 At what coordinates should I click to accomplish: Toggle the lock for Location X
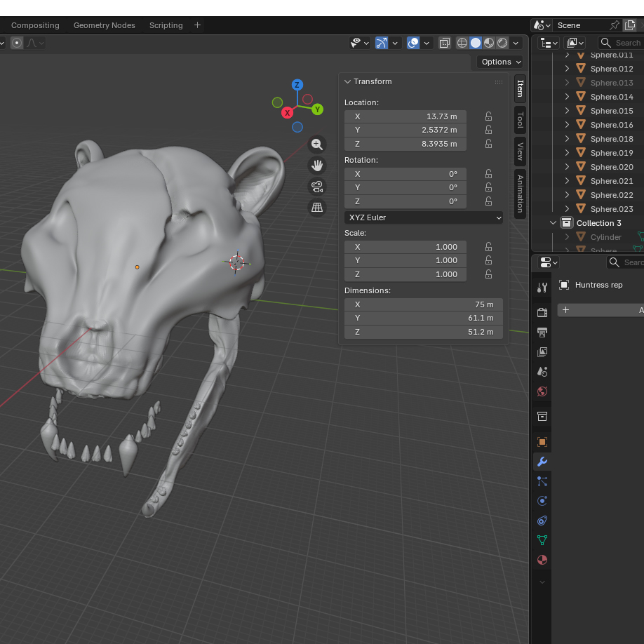488,116
